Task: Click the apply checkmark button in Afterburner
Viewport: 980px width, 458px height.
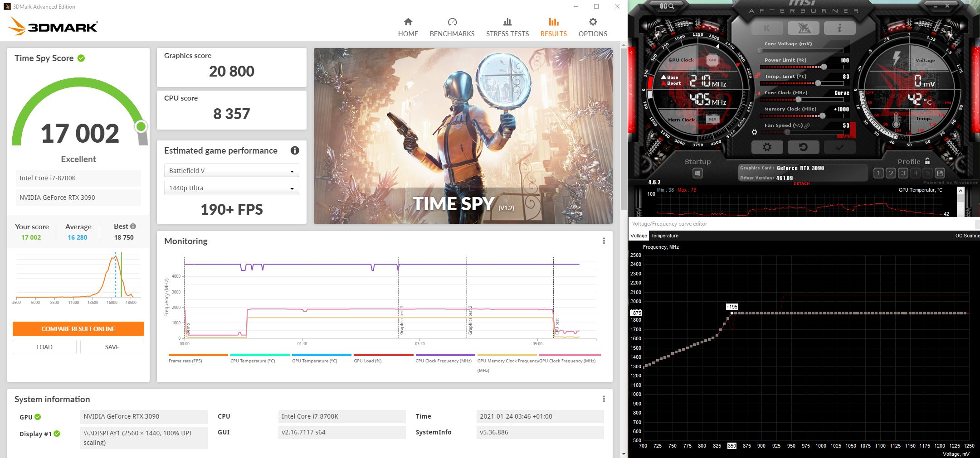Action: [x=839, y=147]
